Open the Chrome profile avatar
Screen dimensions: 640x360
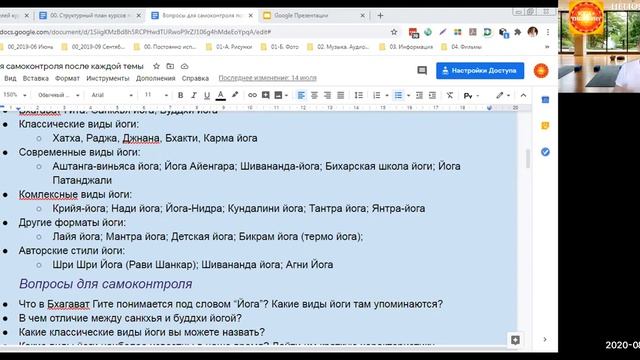[x=533, y=32]
